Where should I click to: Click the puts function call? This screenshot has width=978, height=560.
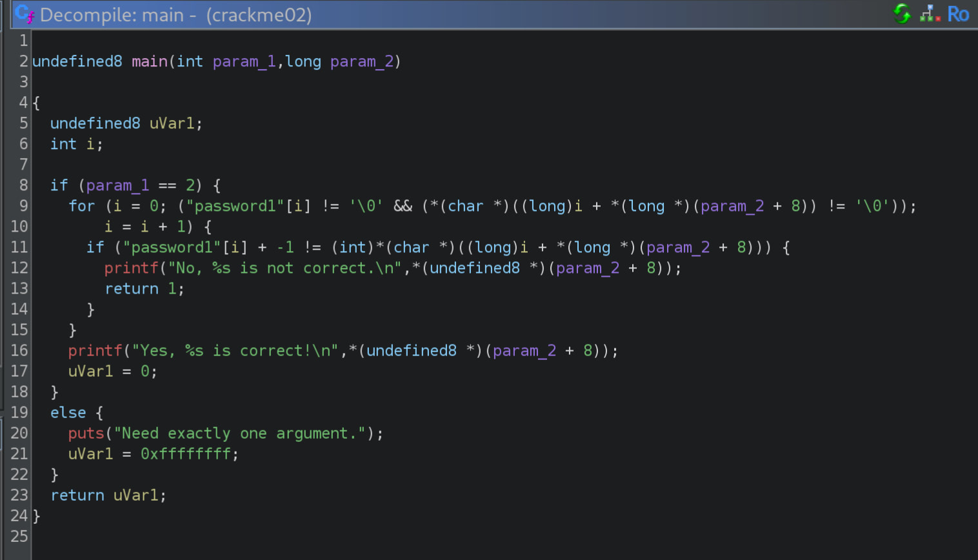point(86,434)
